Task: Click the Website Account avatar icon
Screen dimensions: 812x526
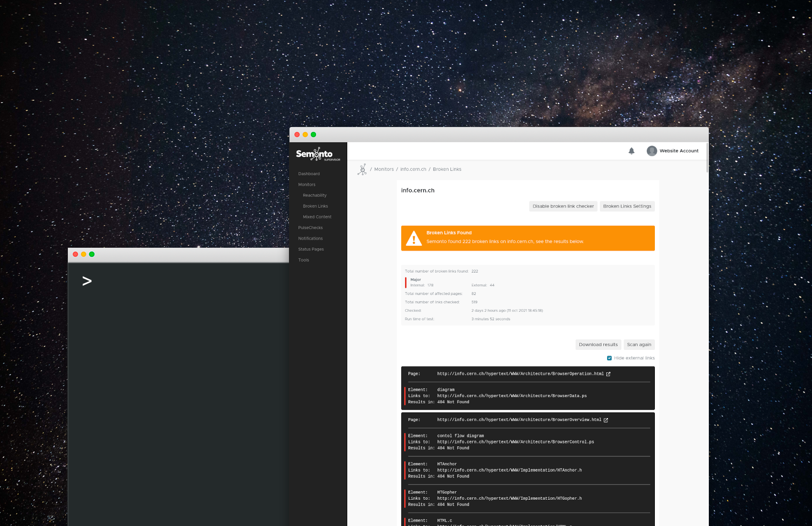Action: [652, 151]
